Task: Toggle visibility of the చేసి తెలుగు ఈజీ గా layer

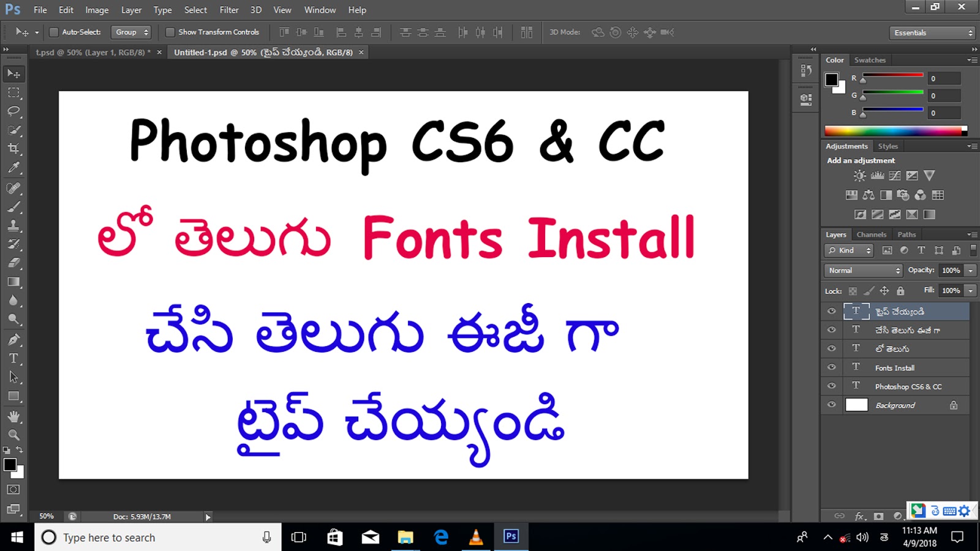Action: pyautogui.click(x=831, y=329)
